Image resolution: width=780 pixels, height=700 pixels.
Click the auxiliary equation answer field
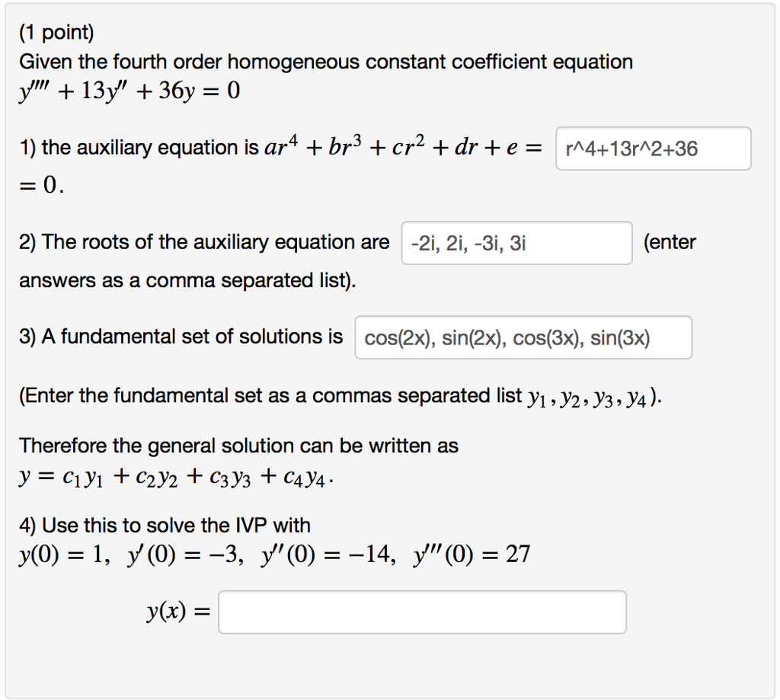(653, 149)
